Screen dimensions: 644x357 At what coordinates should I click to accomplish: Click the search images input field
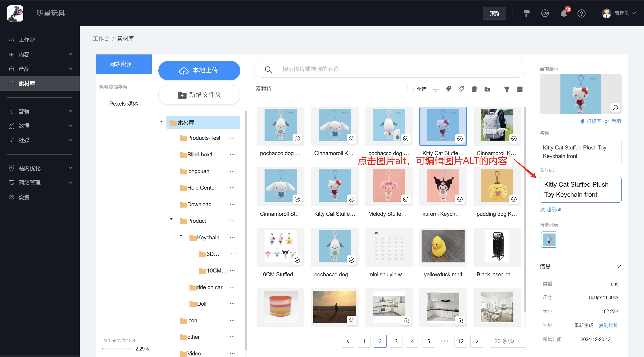tap(400, 69)
